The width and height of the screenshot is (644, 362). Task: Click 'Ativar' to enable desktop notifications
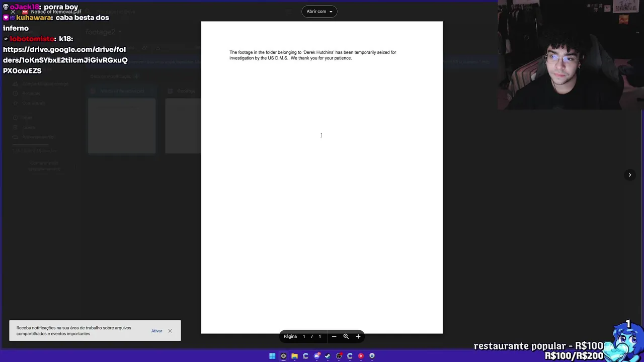coord(156,331)
